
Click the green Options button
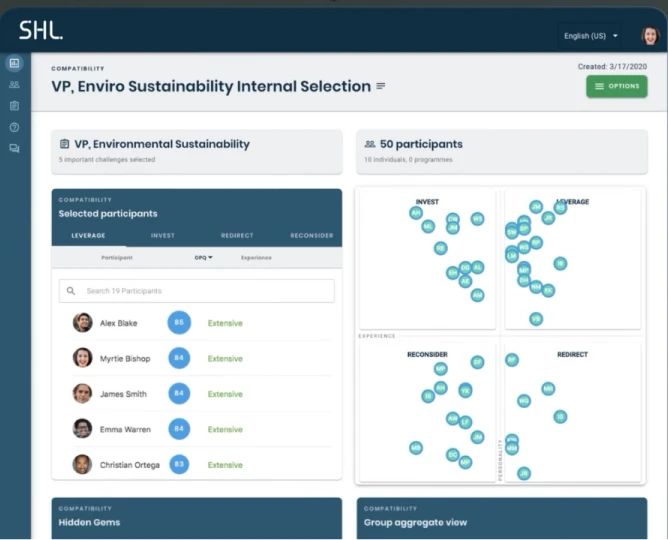coord(616,87)
